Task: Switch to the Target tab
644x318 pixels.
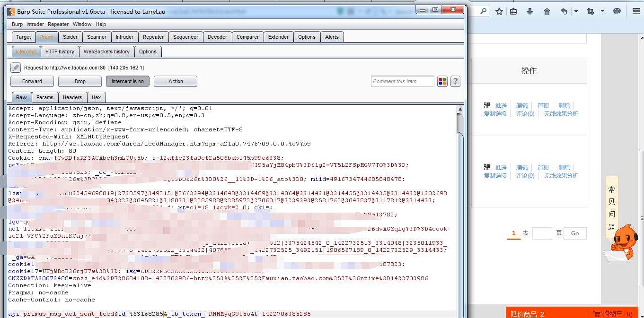Action: point(23,37)
